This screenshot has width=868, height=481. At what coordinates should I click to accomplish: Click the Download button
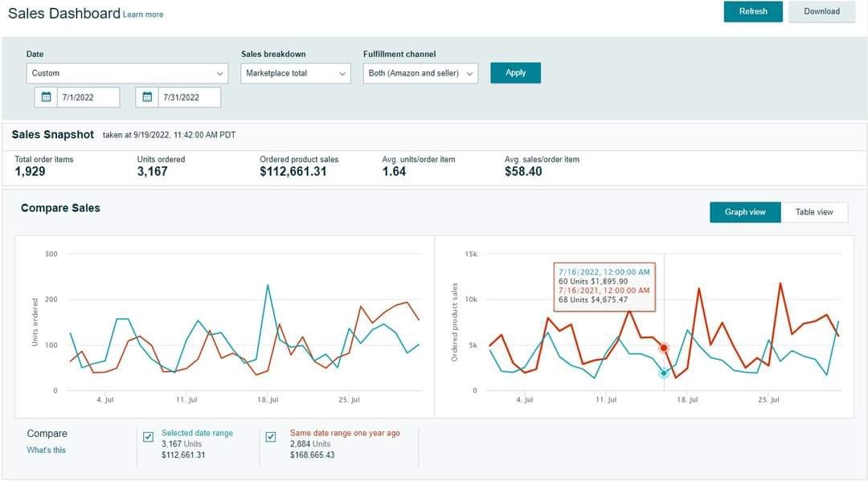click(821, 11)
